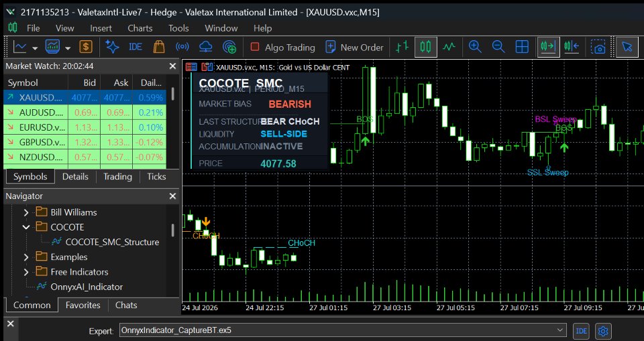Image resolution: width=644 pixels, height=341 pixels.
Task: Expand the Examples folder
Action: pyautogui.click(x=26, y=257)
